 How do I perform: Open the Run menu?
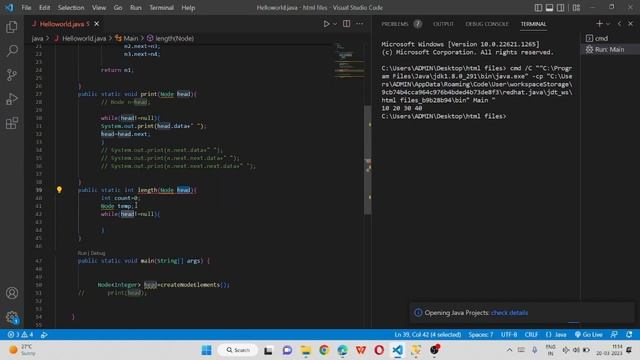coord(136,8)
